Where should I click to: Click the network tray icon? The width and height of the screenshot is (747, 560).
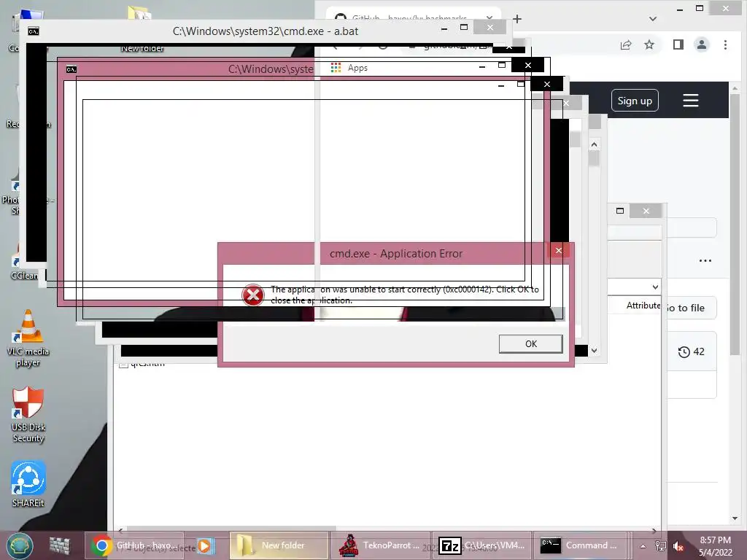[661, 546]
